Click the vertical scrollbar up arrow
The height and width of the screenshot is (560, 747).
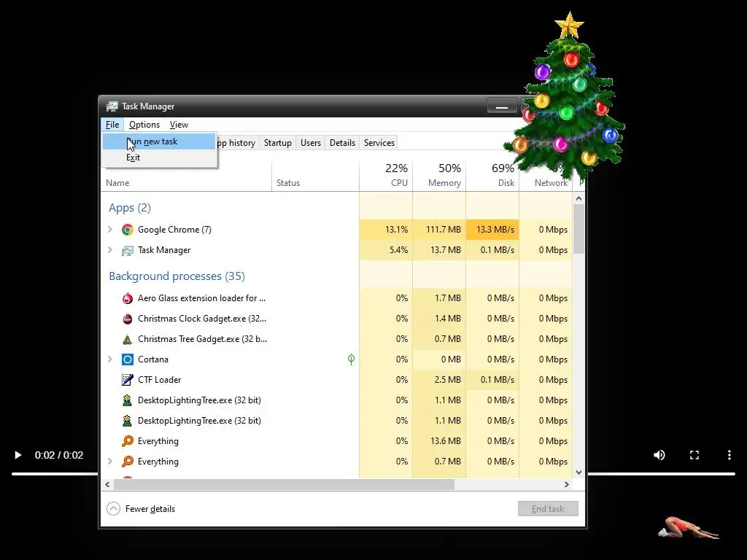tap(578, 198)
